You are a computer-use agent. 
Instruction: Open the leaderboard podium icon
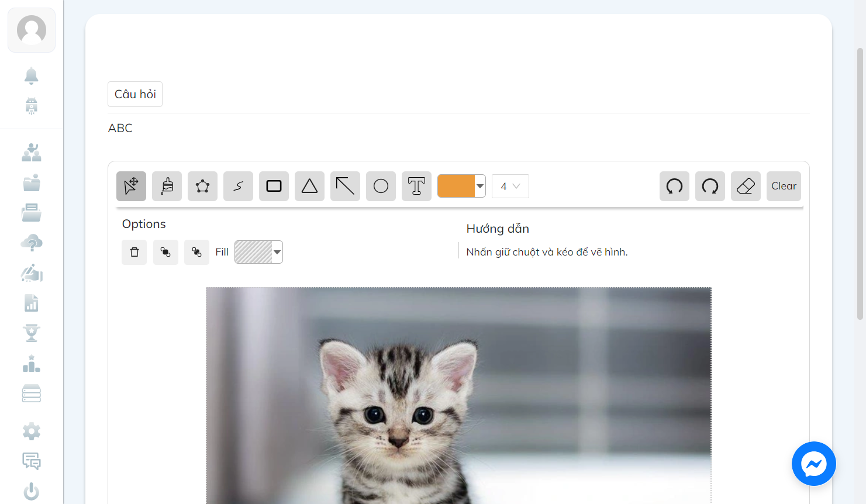click(x=32, y=364)
